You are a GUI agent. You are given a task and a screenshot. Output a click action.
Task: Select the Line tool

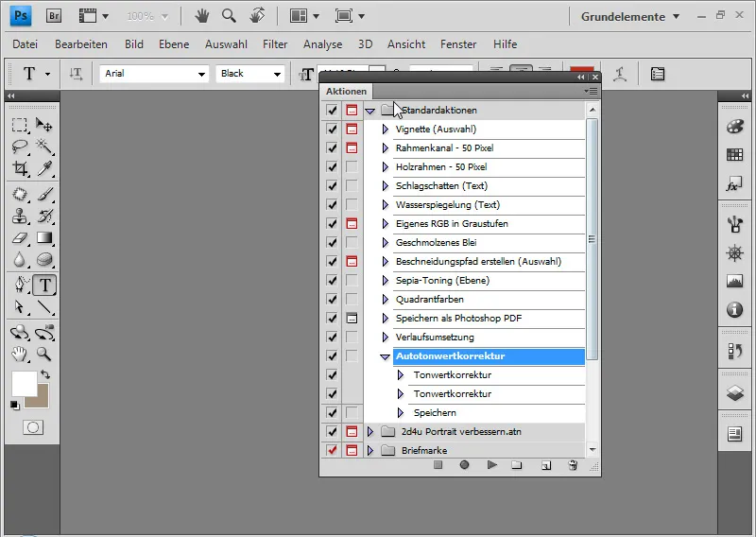pos(44,307)
